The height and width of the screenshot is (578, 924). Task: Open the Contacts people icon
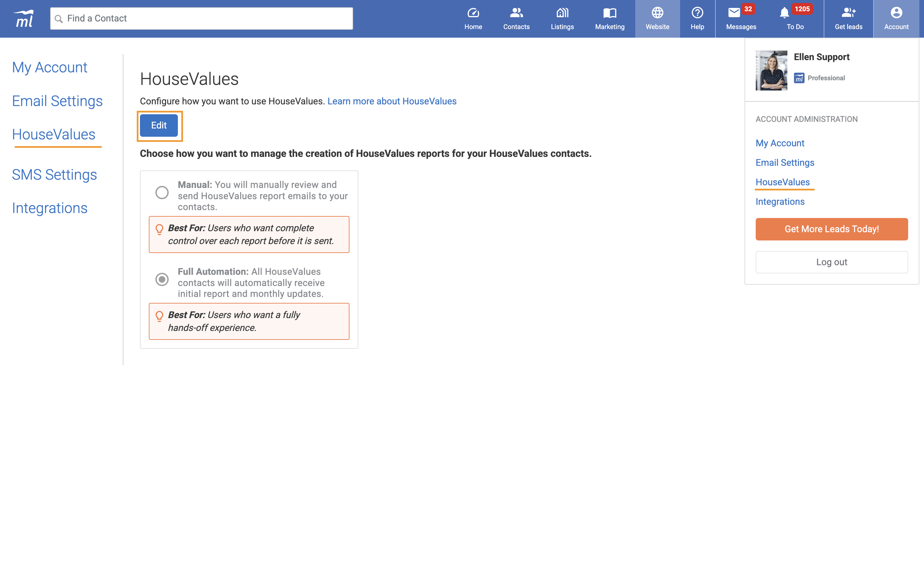tap(516, 13)
